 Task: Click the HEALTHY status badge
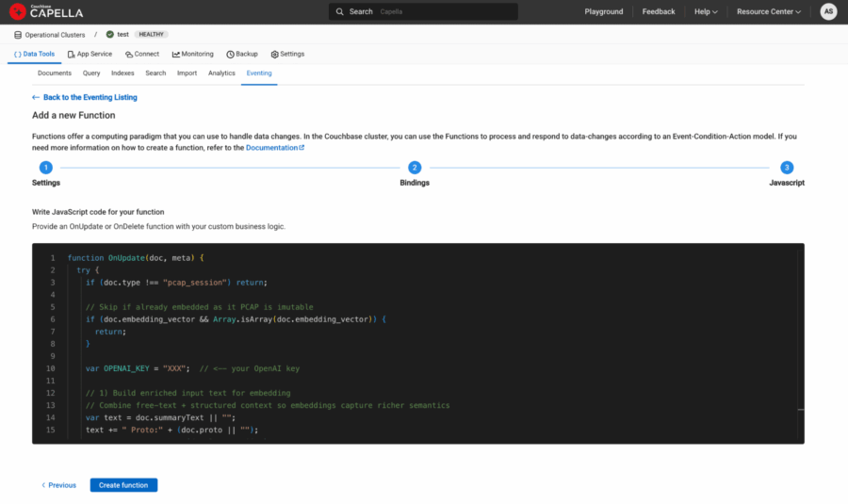[x=151, y=34]
